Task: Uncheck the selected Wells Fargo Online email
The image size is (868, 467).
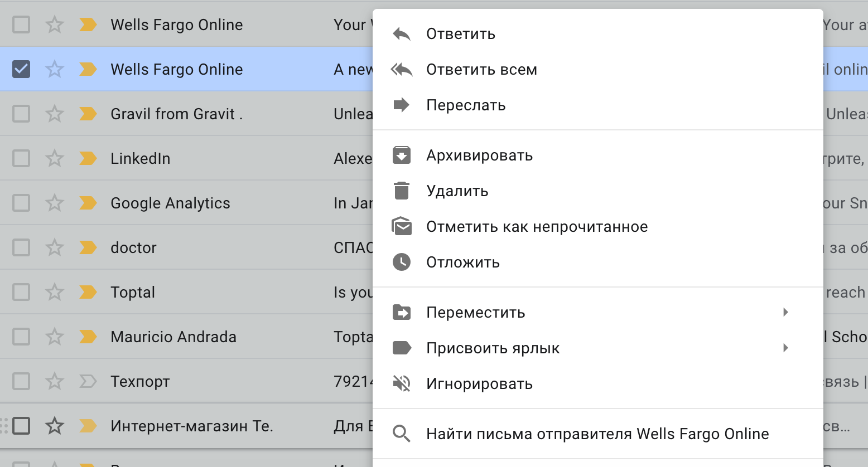Action: point(21,69)
